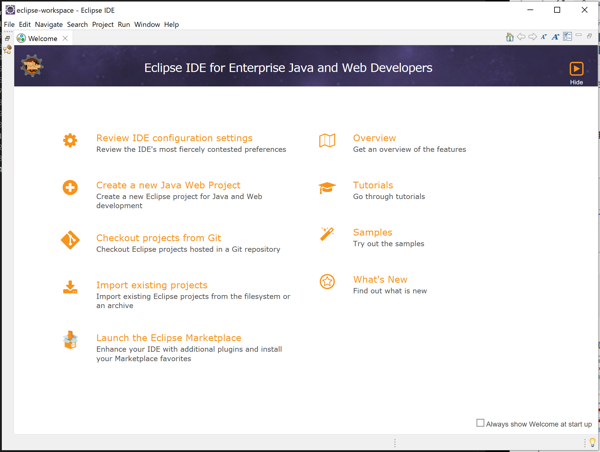This screenshot has width=600, height=452.
Task: Click the Navigate Forward arrow icon
Action: [x=533, y=37]
